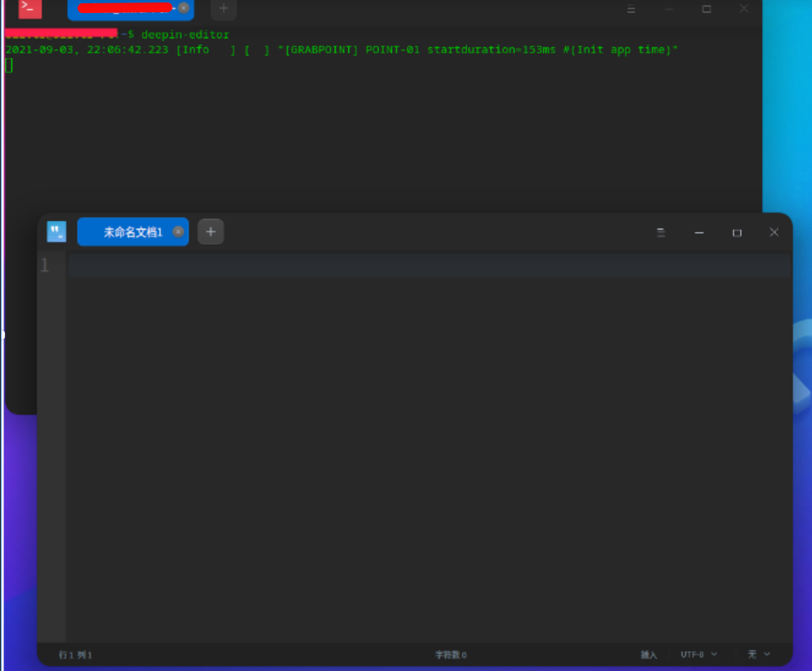Toggle 插入 insert mode in status bar
The height and width of the screenshot is (671, 812).
pyautogui.click(x=649, y=655)
